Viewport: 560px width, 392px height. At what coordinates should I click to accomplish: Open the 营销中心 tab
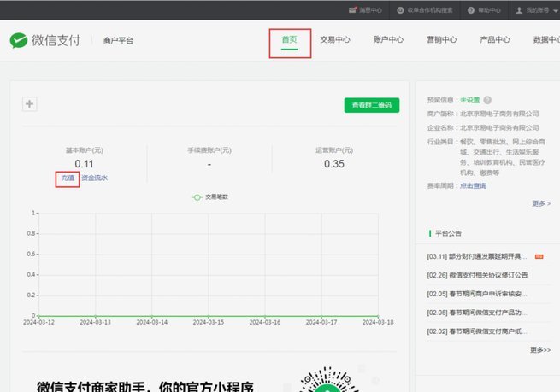[442, 39]
